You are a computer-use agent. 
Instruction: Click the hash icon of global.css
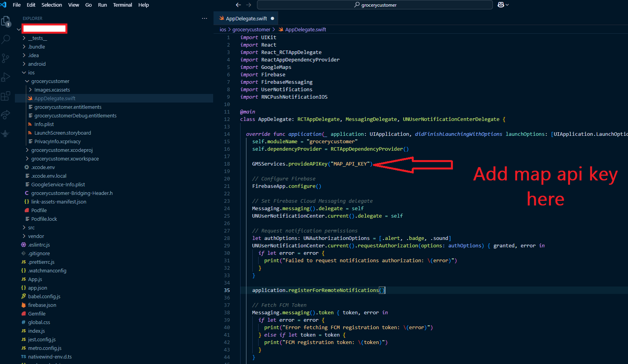tap(24, 322)
